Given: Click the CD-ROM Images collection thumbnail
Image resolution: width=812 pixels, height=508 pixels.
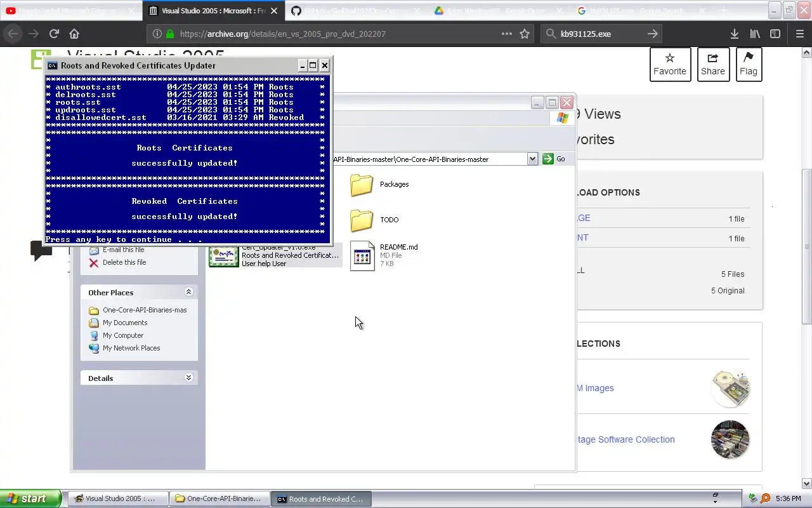Looking at the screenshot, I should (x=731, y=387).
